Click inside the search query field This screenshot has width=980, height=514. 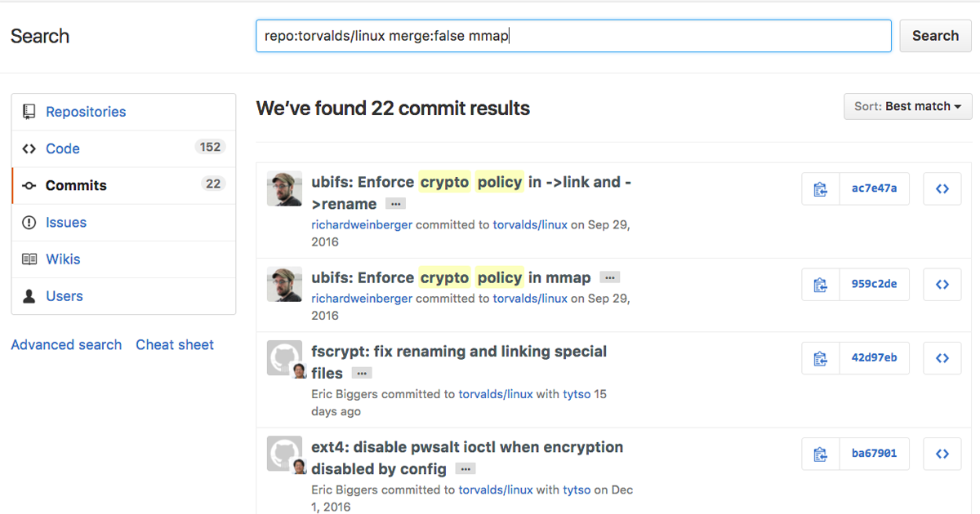point(572,35)
